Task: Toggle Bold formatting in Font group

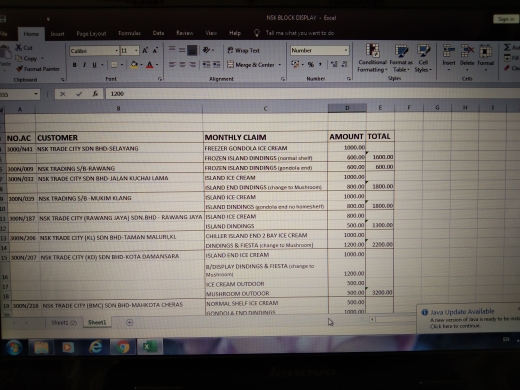Action: pyautogui.click(x=74, y=65)
